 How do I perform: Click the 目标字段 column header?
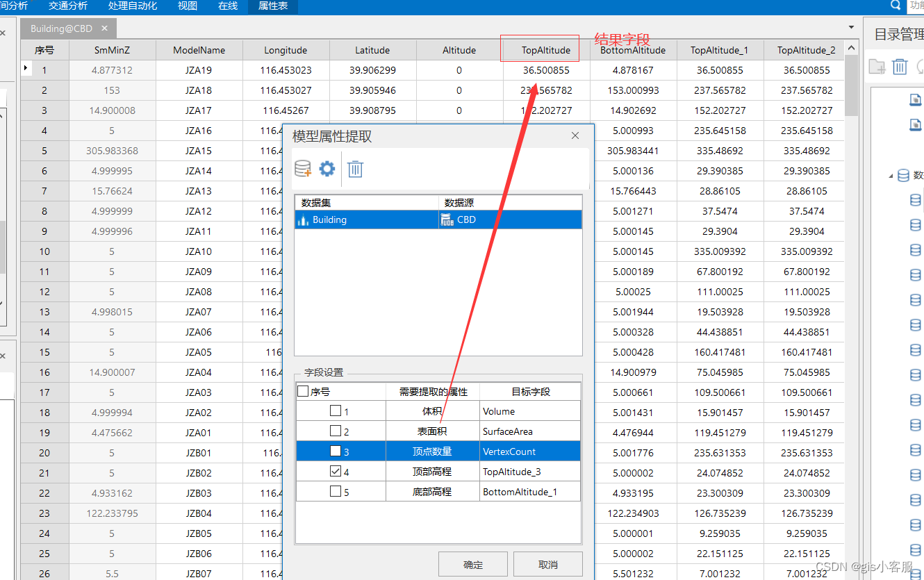pos(530,392)
